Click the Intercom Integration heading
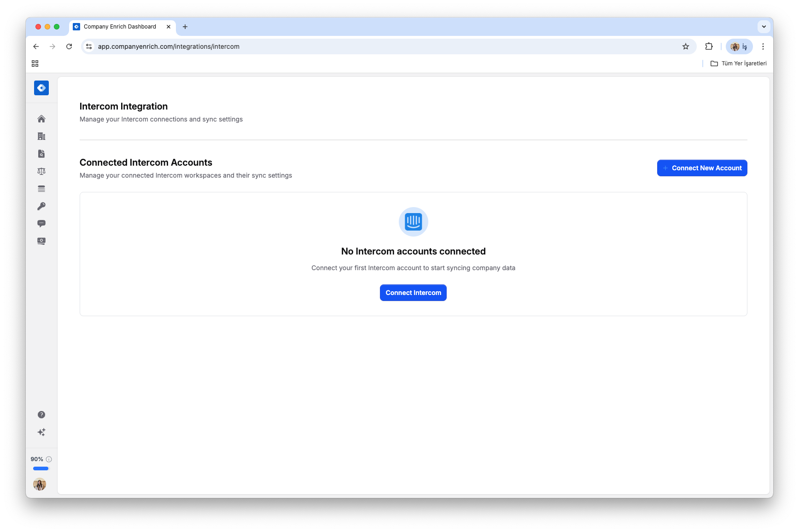 tap(123, 106)
